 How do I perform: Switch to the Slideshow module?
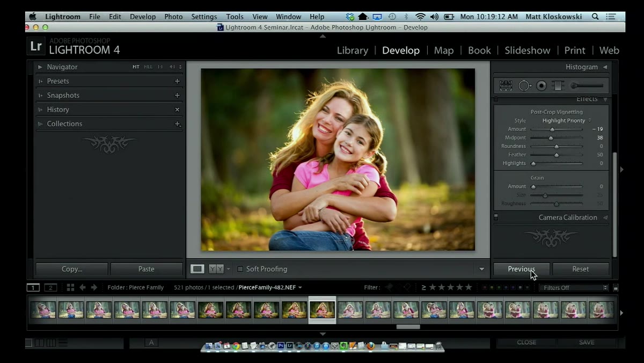point(528,50)
